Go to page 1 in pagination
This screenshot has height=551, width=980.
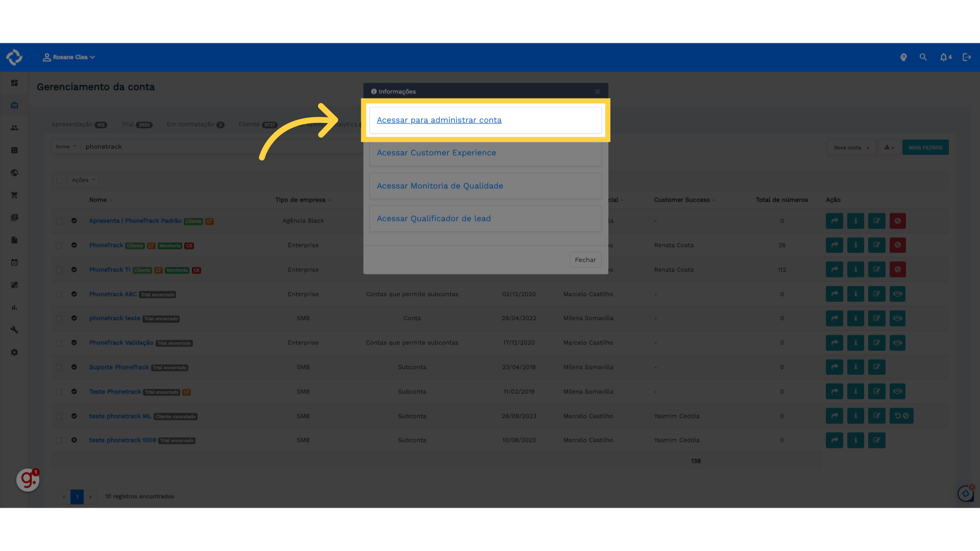77,497
